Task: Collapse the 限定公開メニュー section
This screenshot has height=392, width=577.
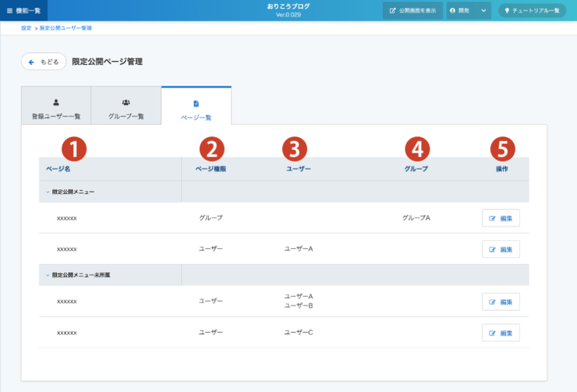Action: click(x=48, y=192)
